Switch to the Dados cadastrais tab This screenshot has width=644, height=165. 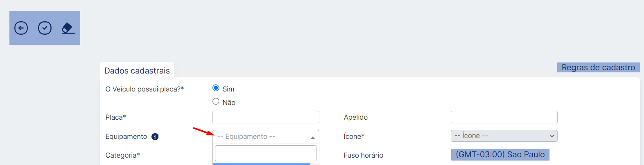coord(137,71)
